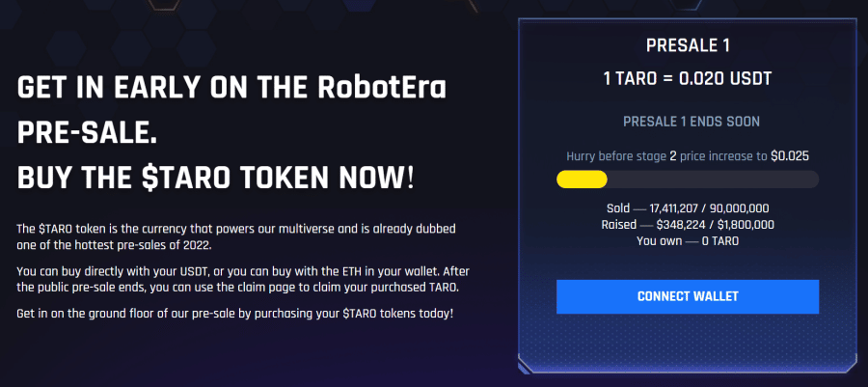Select the PRESALE 1 panel title
The width and height of the screenshot is (868, 387).
[x=688, y=45]
